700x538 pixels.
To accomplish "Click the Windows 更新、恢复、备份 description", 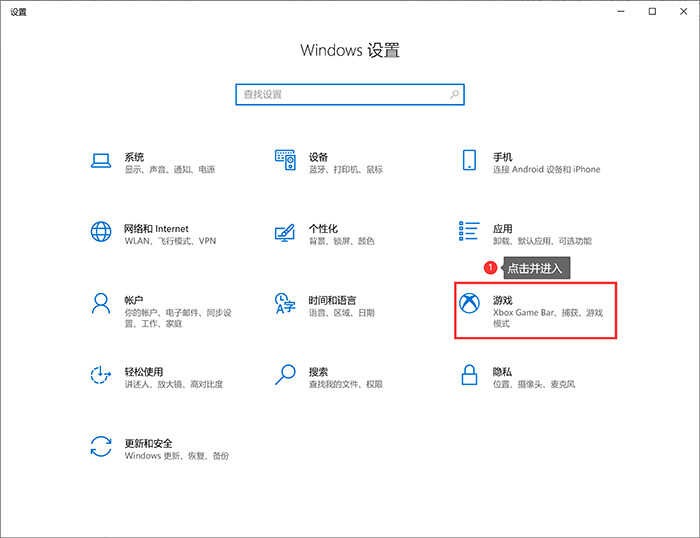I will 177,455.
